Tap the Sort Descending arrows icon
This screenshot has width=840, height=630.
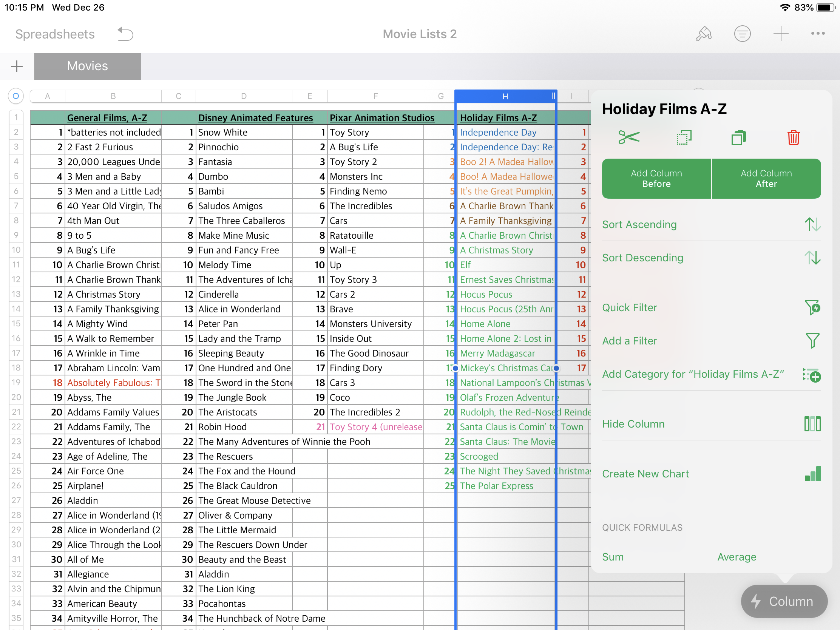click(812, 258)
